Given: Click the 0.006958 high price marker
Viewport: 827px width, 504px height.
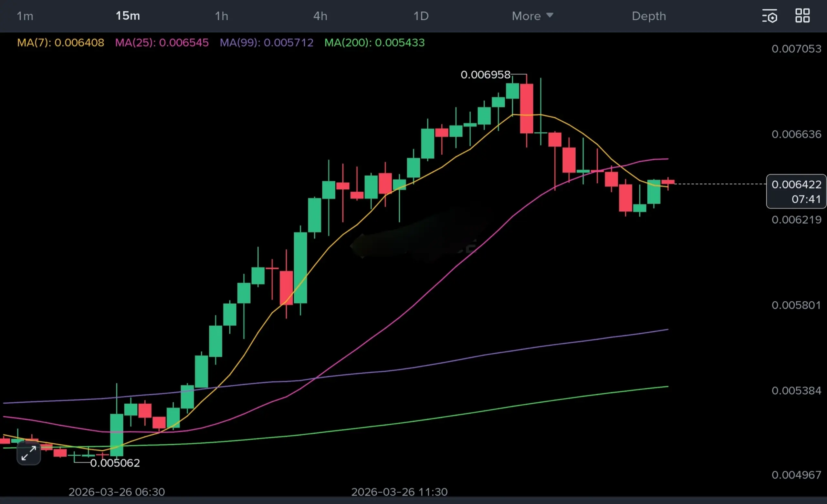Looking at the screenshot, I should [485, 75].
